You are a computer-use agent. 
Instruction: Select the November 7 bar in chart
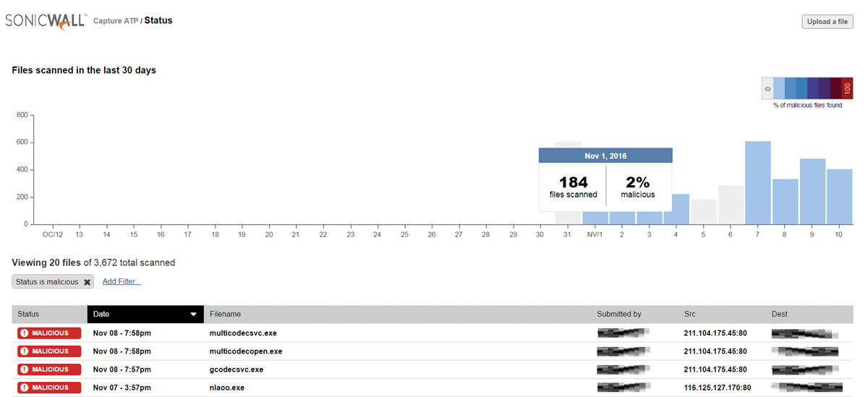[x=757, y=183]
